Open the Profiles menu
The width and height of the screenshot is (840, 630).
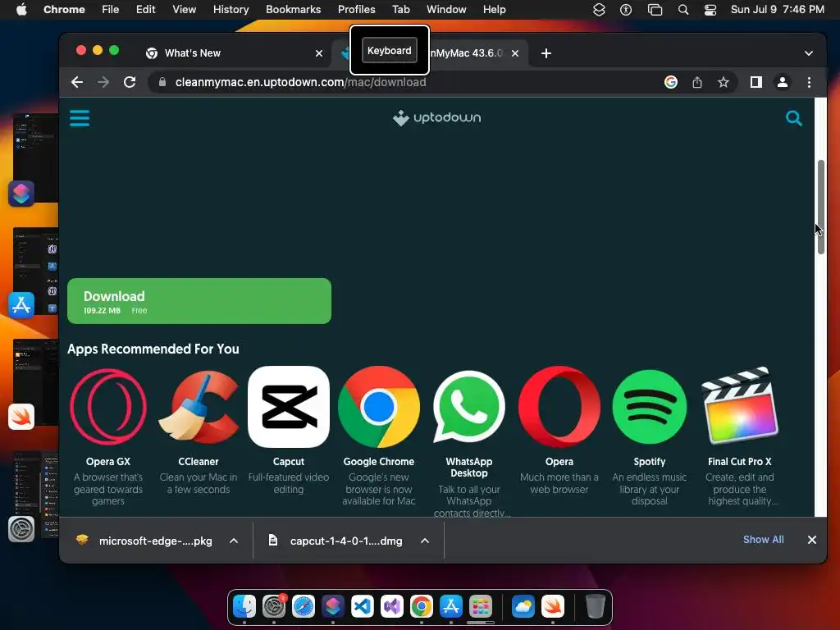coord(356,9)
